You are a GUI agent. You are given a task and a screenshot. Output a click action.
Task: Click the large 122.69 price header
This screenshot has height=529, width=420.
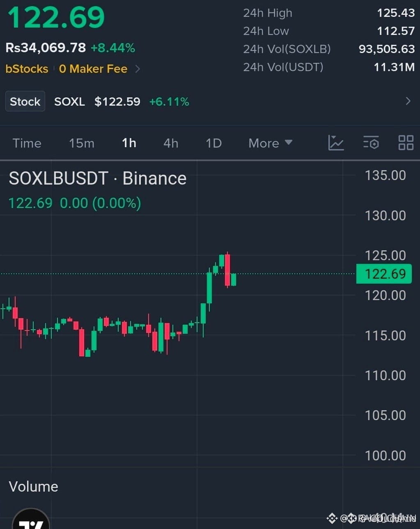56,18
